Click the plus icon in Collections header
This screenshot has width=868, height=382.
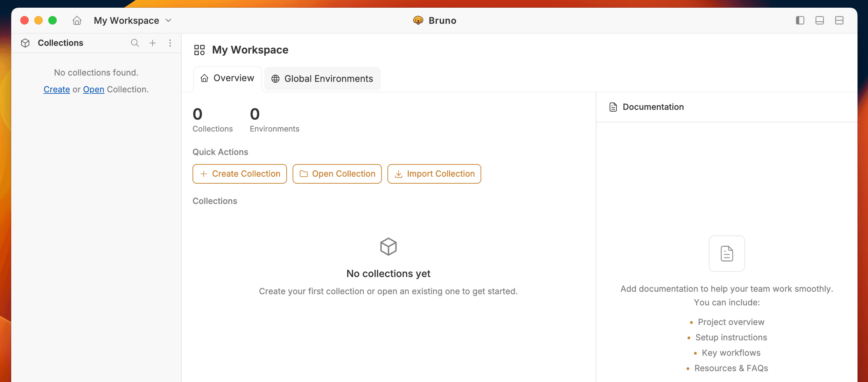(x=153, y=43)
